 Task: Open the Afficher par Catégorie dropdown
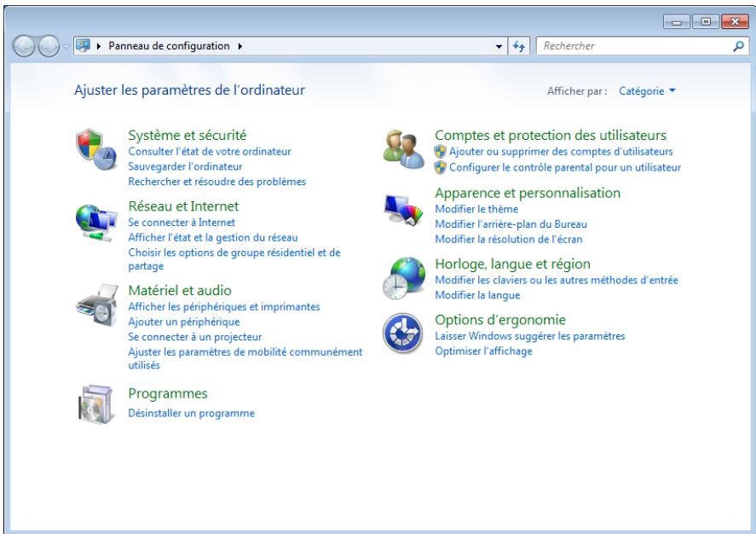click(647, 90)
